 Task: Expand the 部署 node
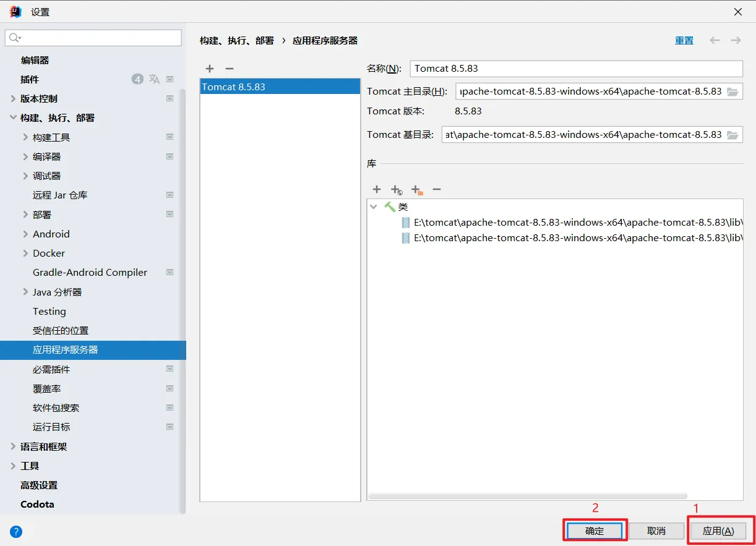tap(25, 215)
